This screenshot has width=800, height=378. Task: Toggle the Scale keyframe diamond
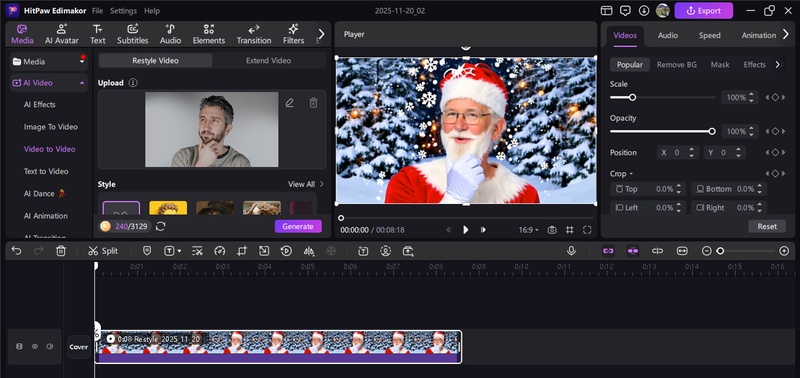[x=775, y=97]
